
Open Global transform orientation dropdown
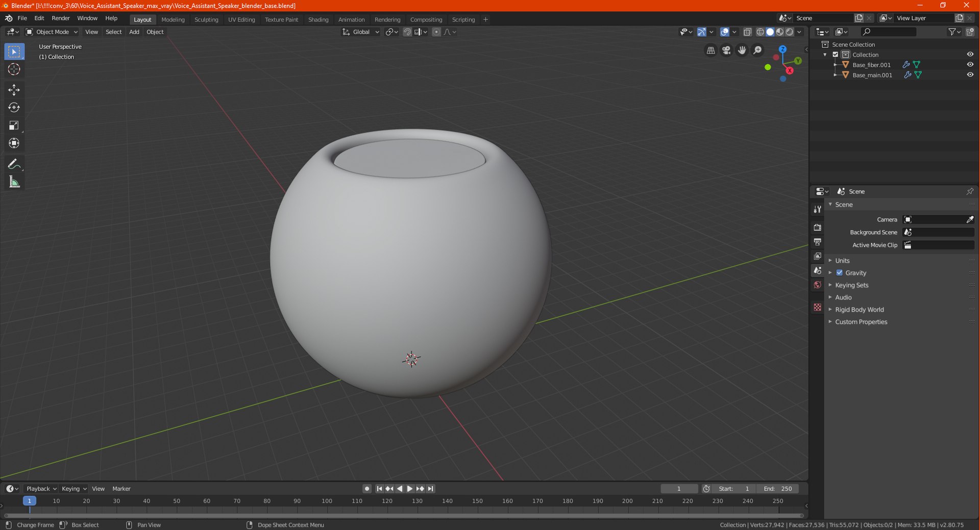(x=360, y=32)
